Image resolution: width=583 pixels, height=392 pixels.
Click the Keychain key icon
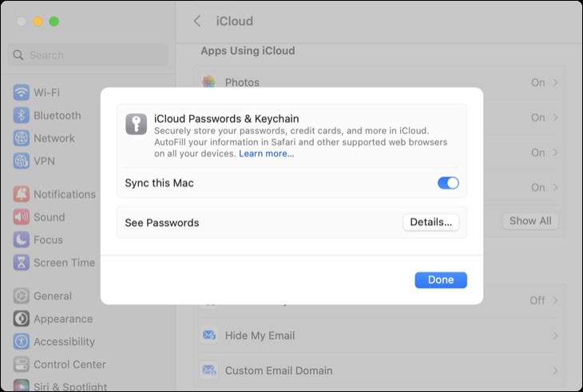136,124
